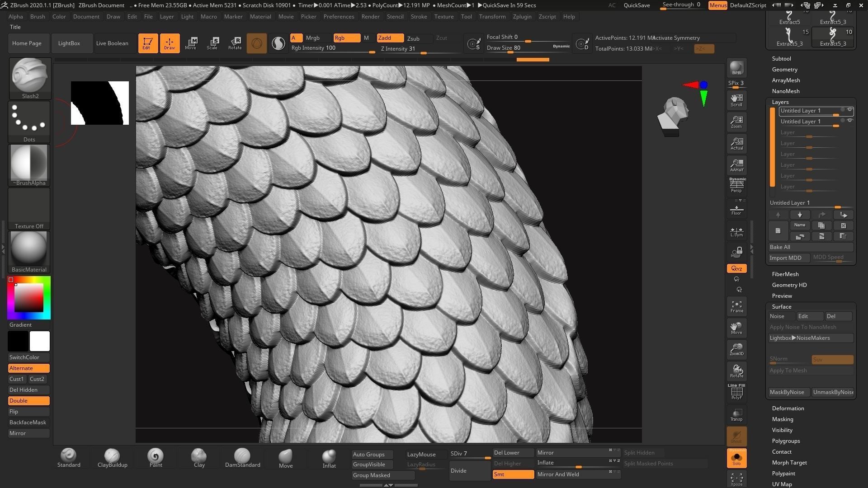Toggle Solo mode on

[x=736, y=458]
